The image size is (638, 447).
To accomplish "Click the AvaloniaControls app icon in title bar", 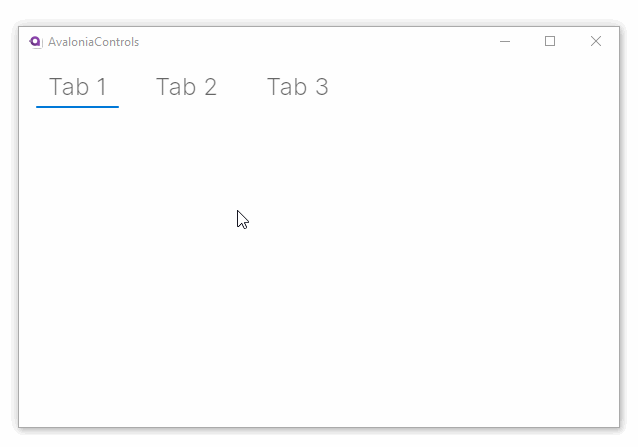I will click(36, 42).
